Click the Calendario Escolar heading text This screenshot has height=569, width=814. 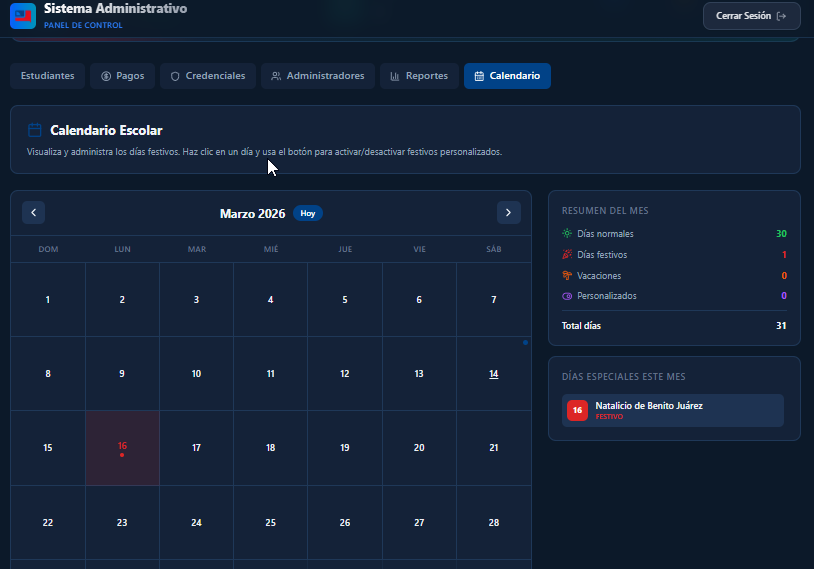click(106, 130)
